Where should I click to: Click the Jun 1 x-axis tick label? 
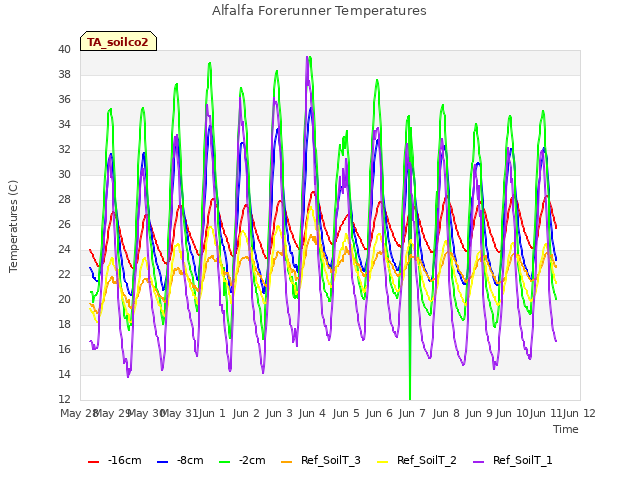(x=212, y=413)
